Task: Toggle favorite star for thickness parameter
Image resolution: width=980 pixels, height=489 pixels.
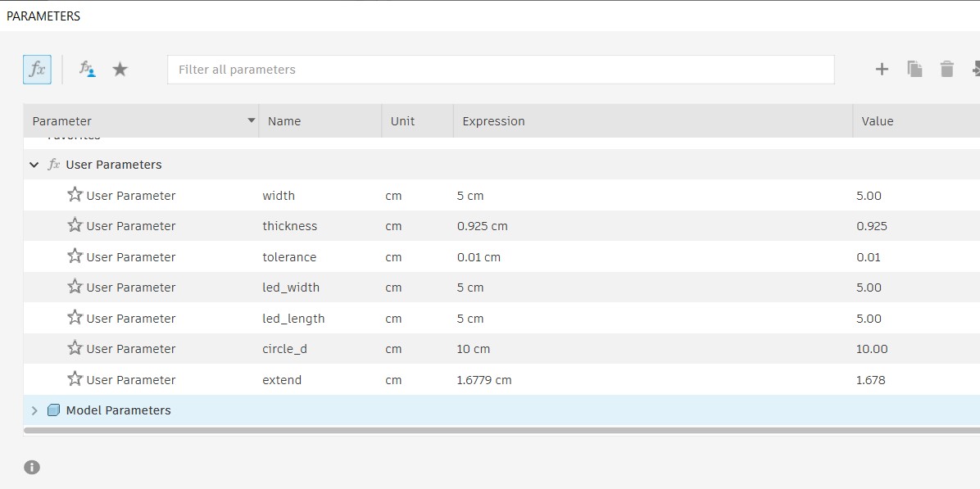Action: (x=75, y=225)
